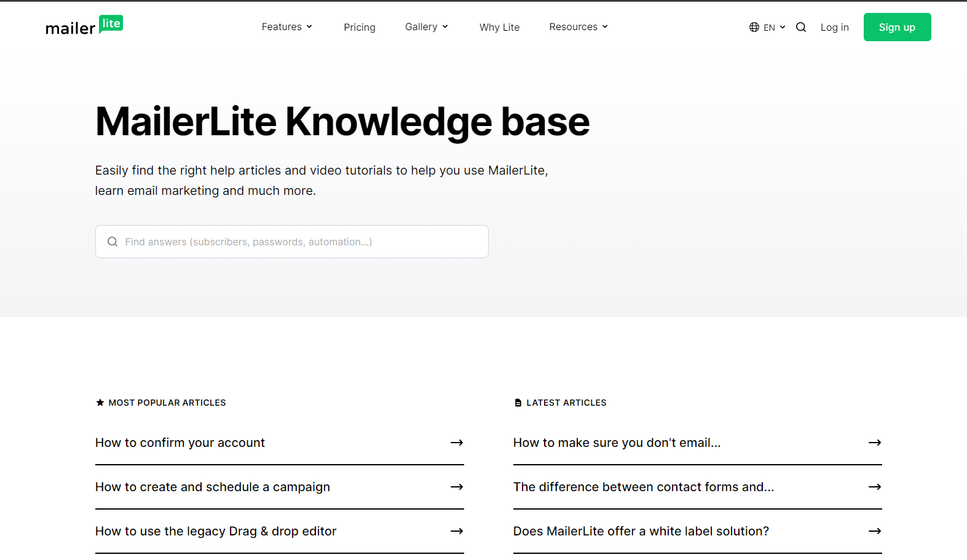
Task: Click arrow beside create and schedule a campaign
Action: (457, 487)
